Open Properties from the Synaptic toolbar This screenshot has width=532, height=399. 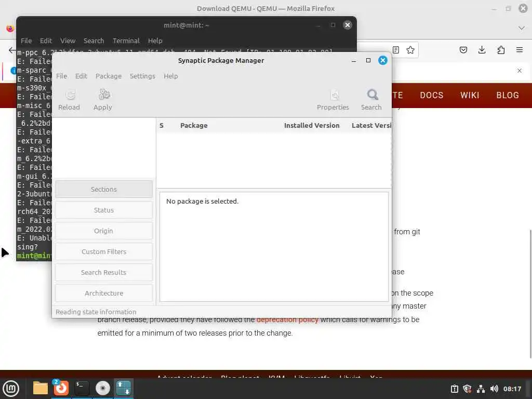click(333, 100)
